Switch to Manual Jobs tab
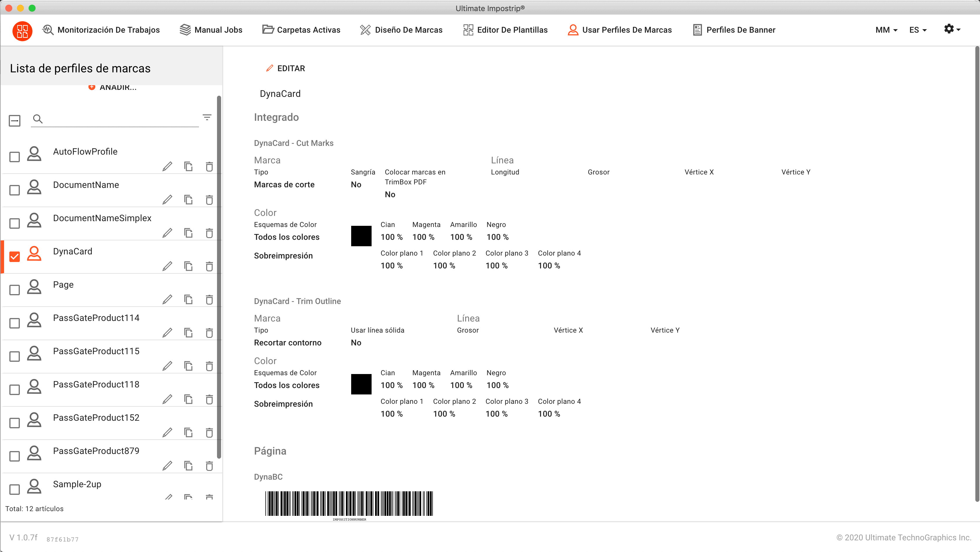 (211, 30)
